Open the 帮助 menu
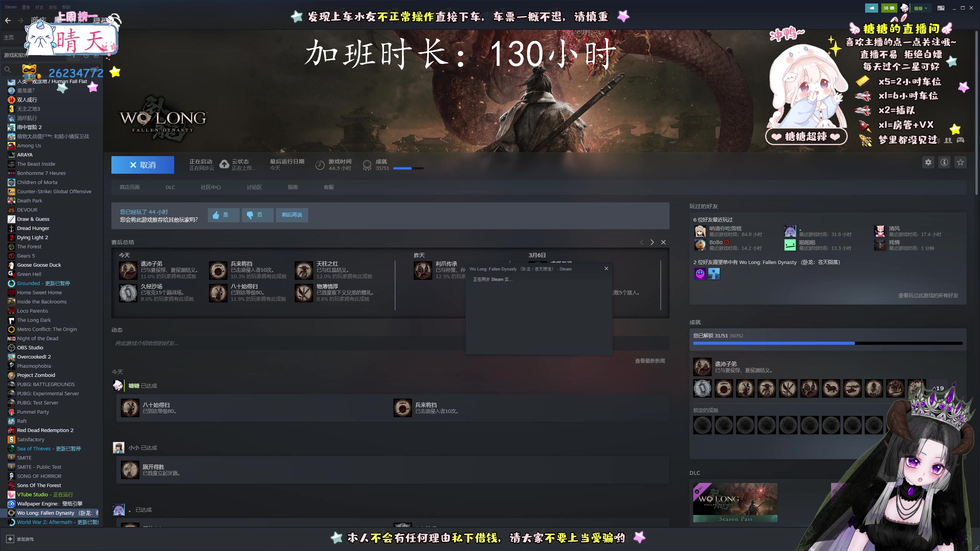980x551 pixels. click(x=66, y=7)
